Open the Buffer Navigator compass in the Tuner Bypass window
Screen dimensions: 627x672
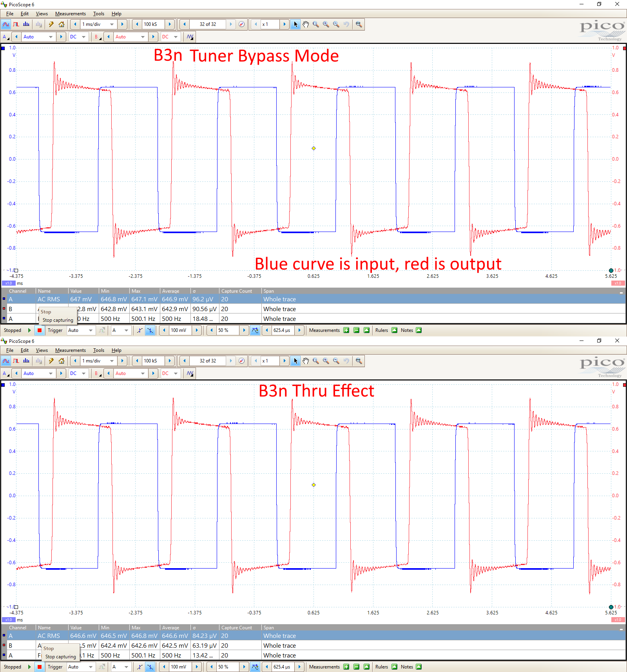point(242,24)
